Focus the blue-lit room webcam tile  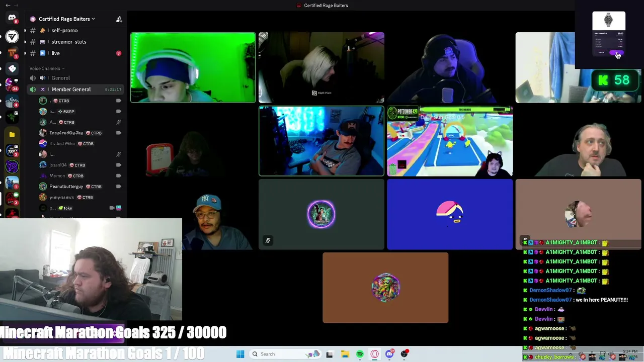click(321, 141)
